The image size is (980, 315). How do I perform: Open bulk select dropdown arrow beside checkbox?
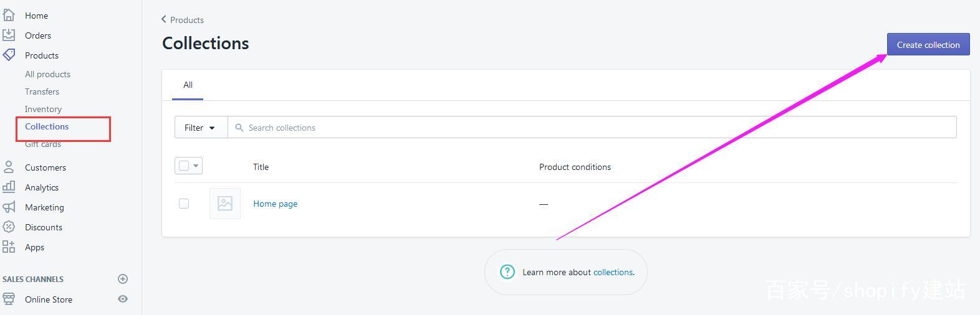point(196,166)
